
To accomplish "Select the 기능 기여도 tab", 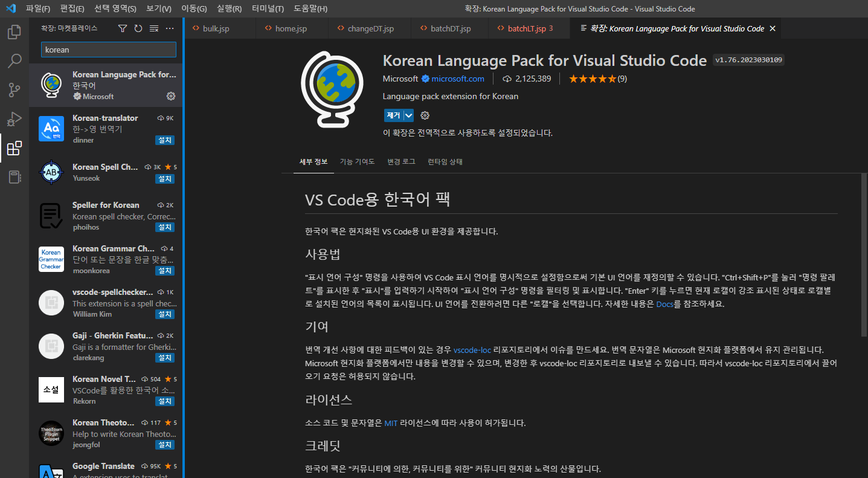I will [357, 162].
